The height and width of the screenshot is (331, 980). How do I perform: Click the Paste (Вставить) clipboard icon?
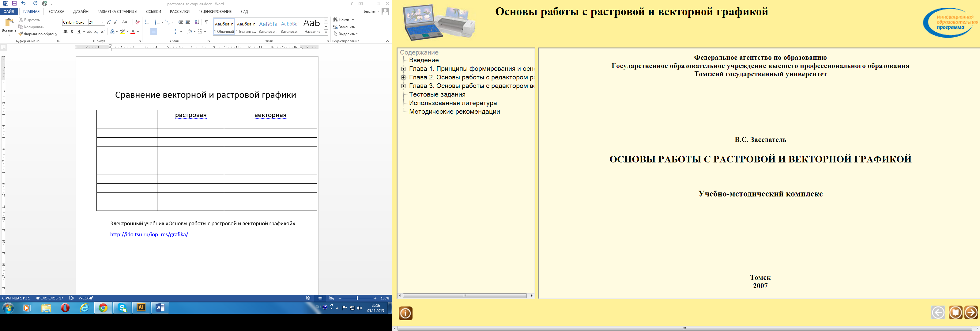point(9,23)
